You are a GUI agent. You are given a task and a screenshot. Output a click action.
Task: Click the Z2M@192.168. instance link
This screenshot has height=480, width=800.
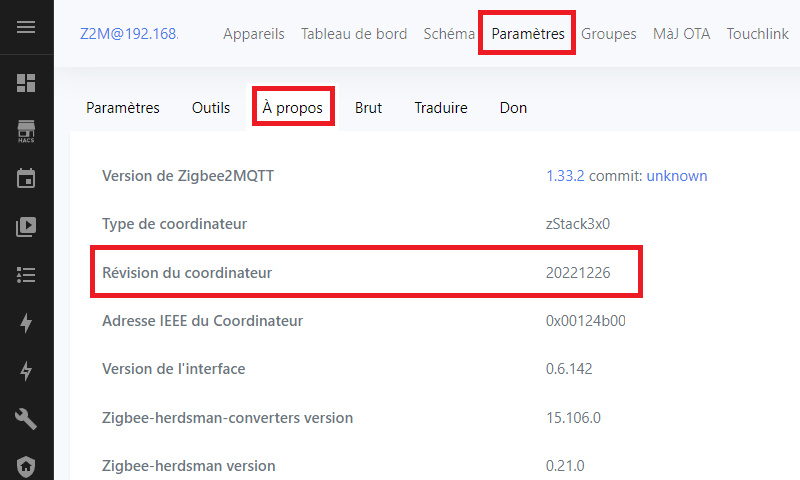click(128, 34)
